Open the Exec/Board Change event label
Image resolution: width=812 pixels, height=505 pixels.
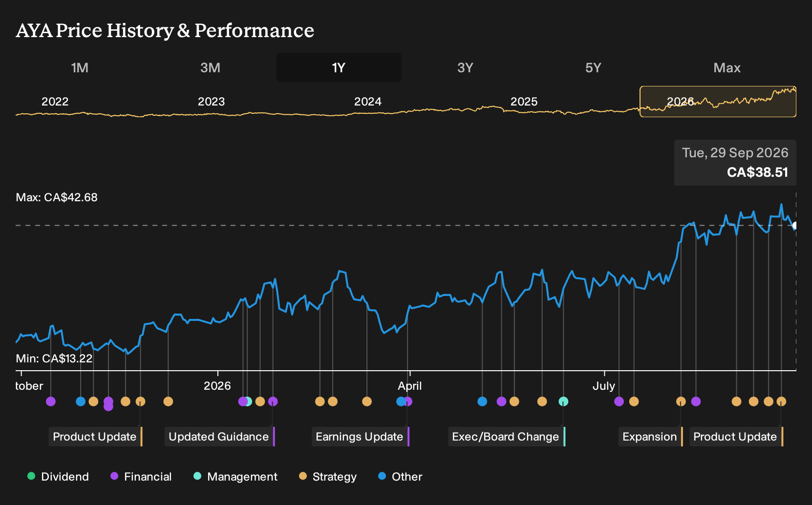point(507,437)
